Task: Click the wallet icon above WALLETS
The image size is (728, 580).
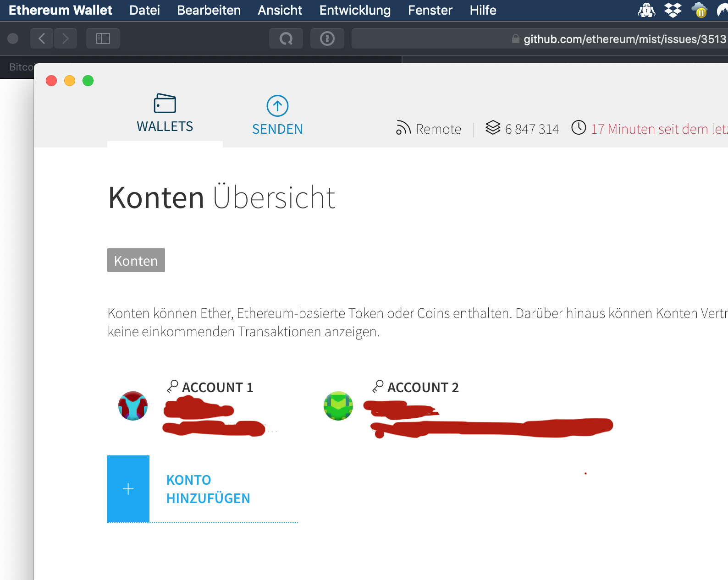Action: click(x=165, y=103)
